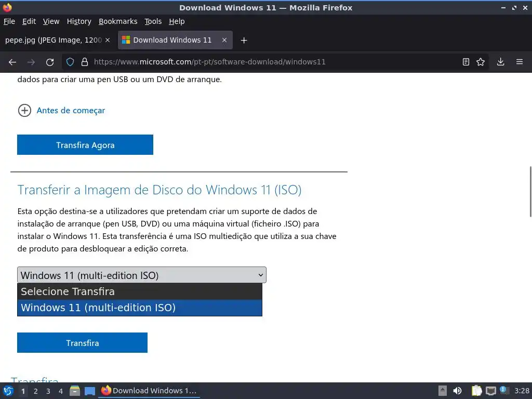This screenshot has height=399, width=532.
Task: Open clipboard manager tray icon
Action: pos(477,391)
